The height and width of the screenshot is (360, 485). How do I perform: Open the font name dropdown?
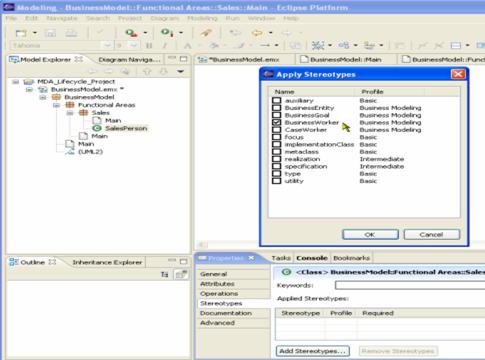coord(107,45)
